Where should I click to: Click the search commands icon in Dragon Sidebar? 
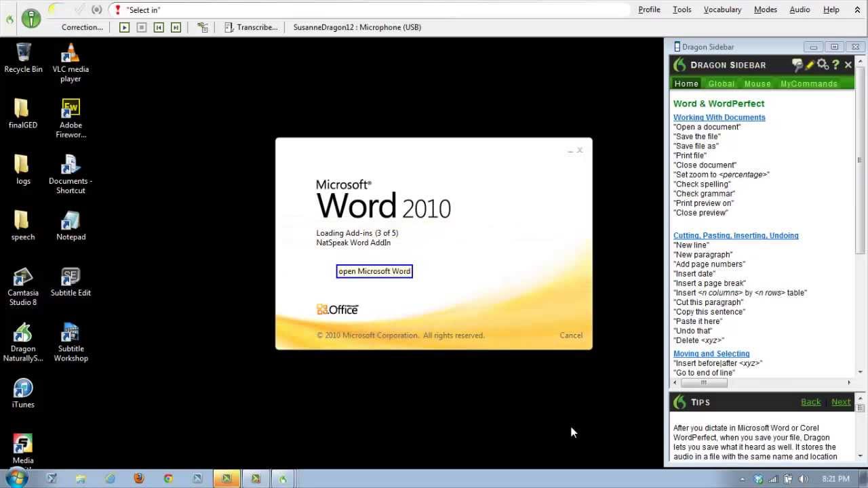(797, 65)
